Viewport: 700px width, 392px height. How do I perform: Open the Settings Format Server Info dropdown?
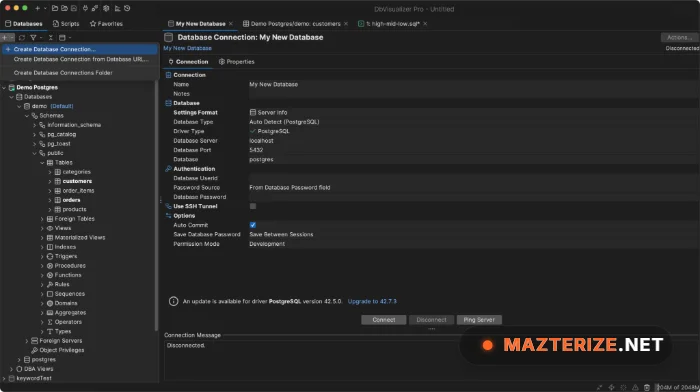click(474, 113)
